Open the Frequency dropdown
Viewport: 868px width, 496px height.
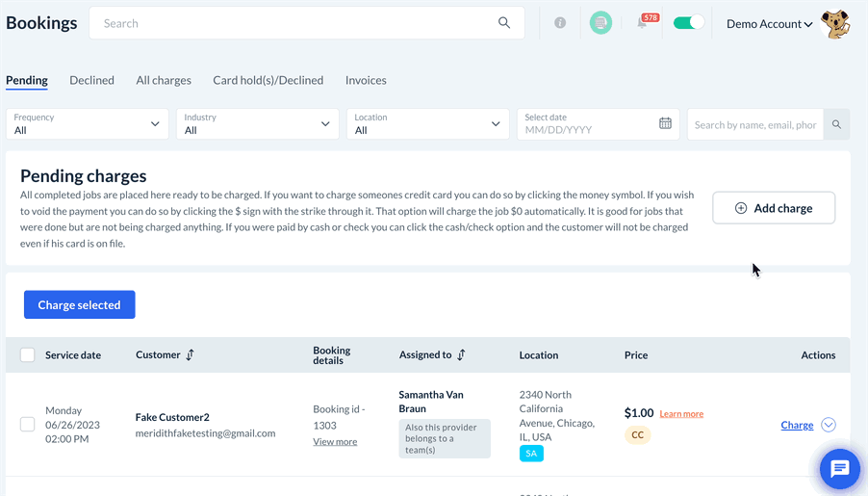tap(88, 124)
